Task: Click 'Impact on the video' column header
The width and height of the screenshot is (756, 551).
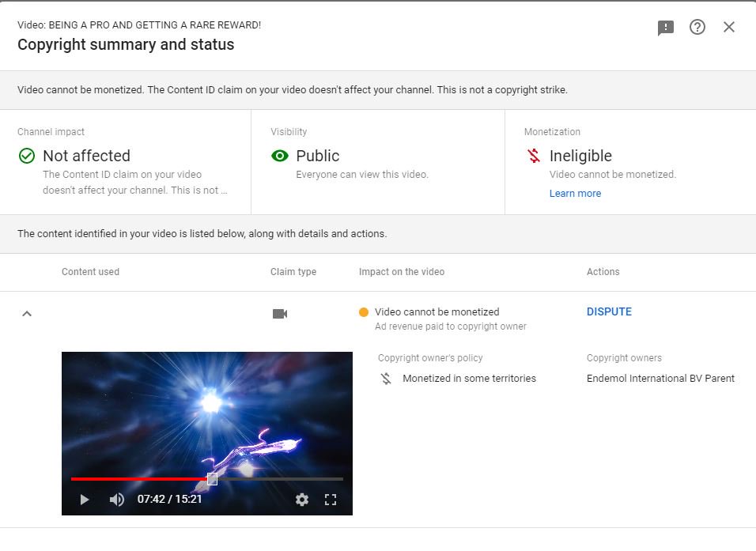Action: pyautogui.click(x=402, y=272)
